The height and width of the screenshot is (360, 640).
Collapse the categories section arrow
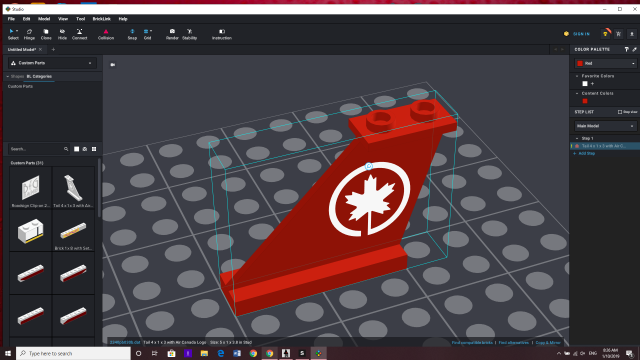point(7,76)
